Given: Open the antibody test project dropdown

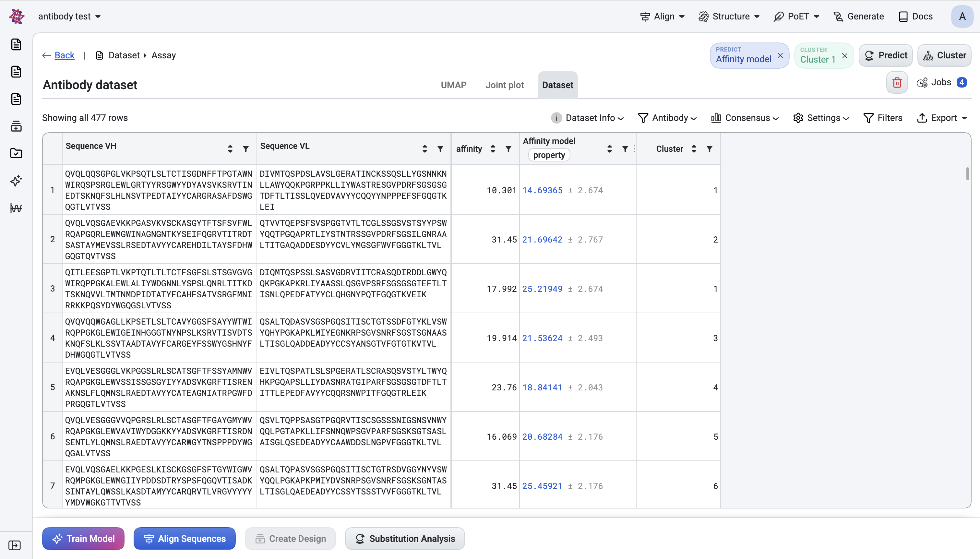Looking at the screenshot, I should click(69, 17).
